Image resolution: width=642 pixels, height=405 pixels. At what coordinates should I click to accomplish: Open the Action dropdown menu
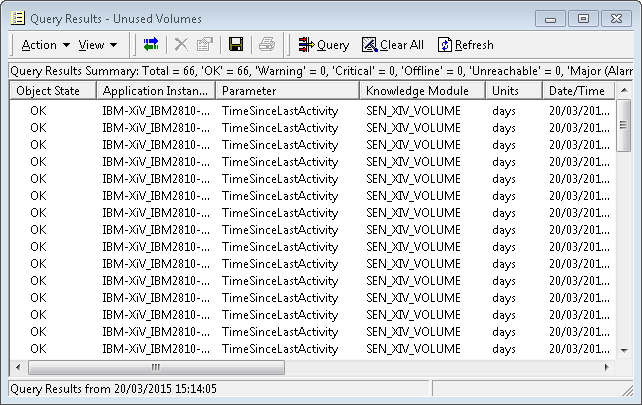(45, 45)
